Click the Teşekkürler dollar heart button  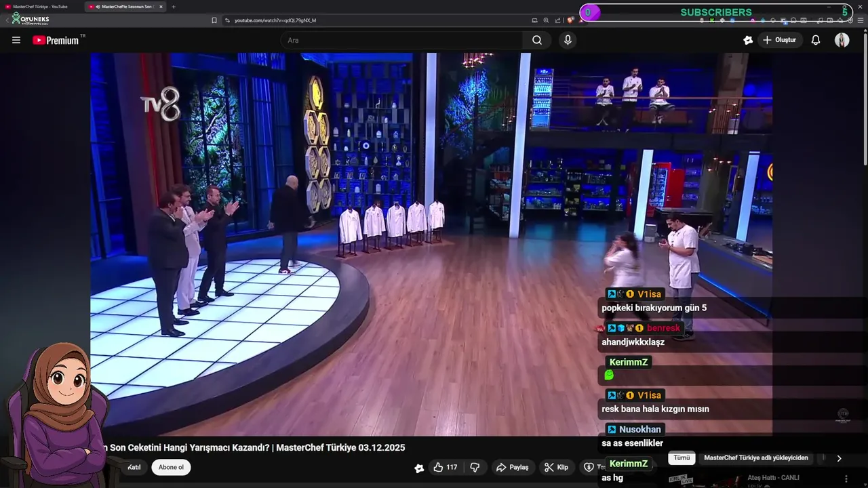tap(589, 467)
